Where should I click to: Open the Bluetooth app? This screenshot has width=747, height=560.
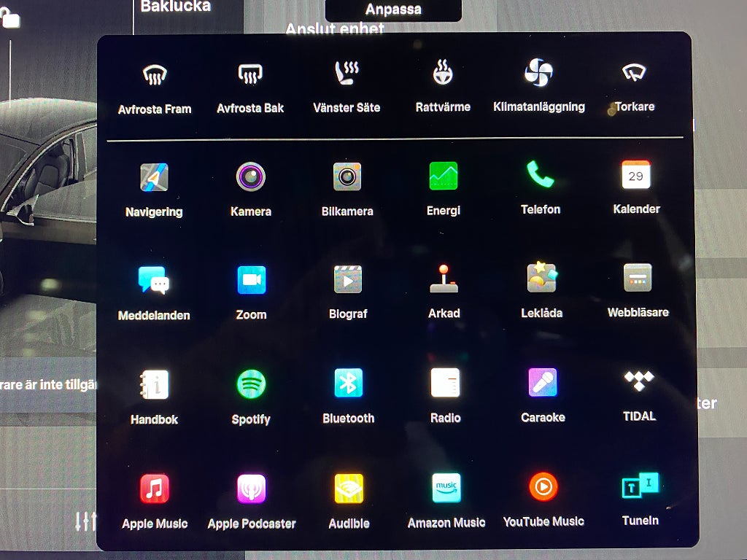coord(348,383)
